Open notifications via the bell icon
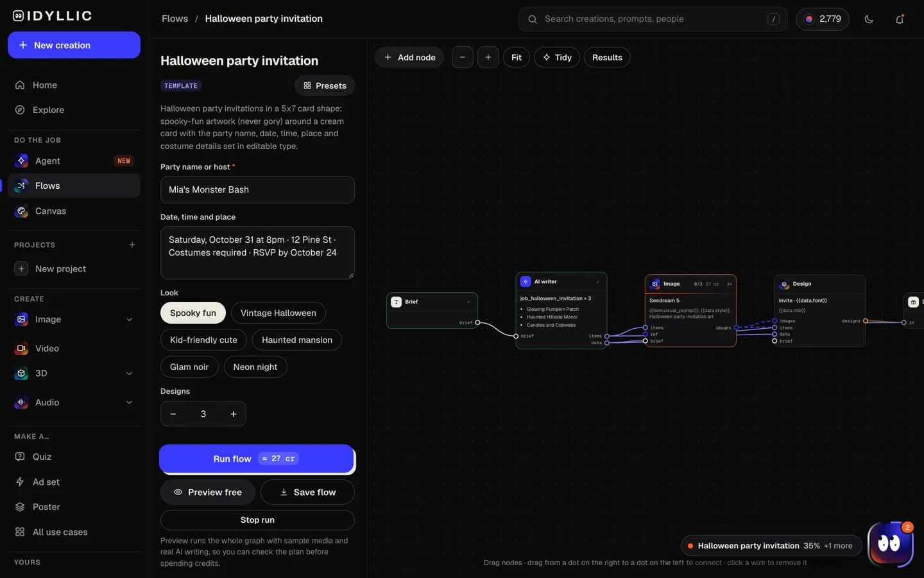Image resolution: width=924 pixels, height=578 pixels. click(x=900, y=19)
